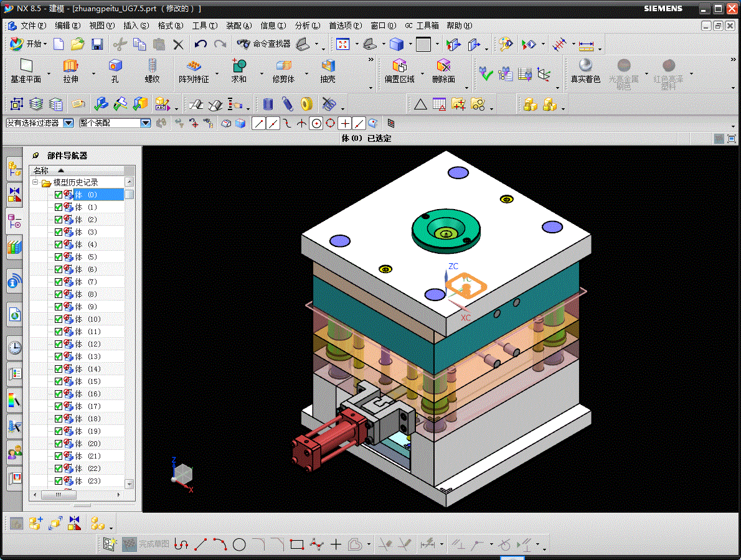Expand the Pattern Feature (阵列特征) dropdown arrow

point(217,73)
